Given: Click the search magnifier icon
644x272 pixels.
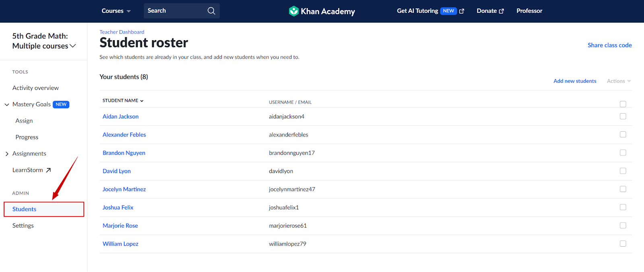Looking at the screenshot, I should point(211,11).
